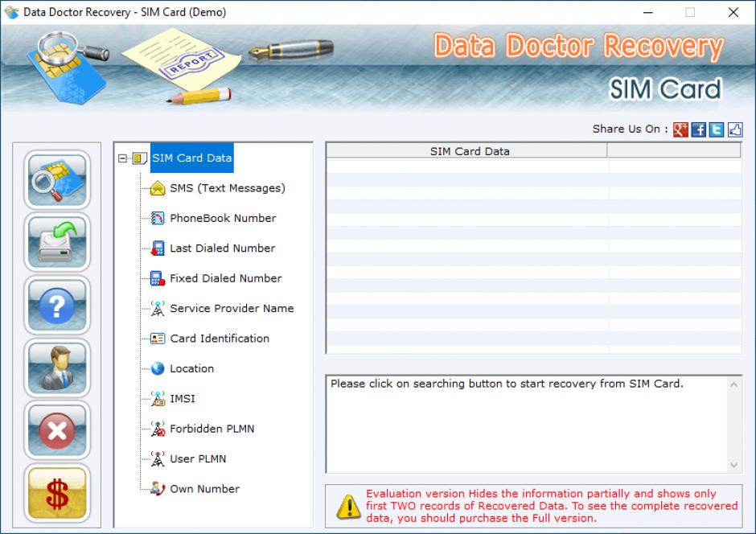Select the SIM Card Data root node

click(192, 158)
